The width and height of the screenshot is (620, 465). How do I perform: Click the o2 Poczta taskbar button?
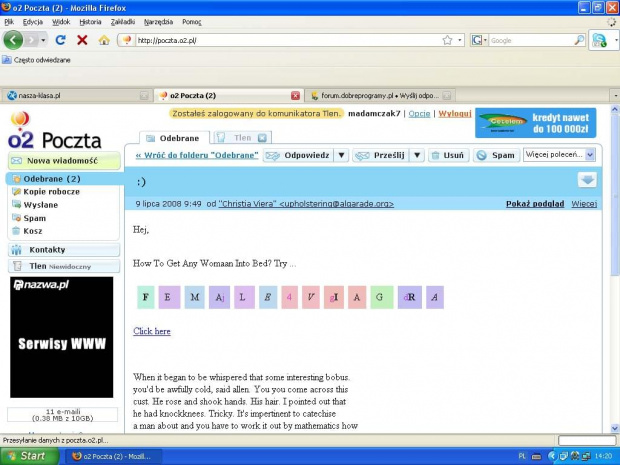(x=113, y=456)
